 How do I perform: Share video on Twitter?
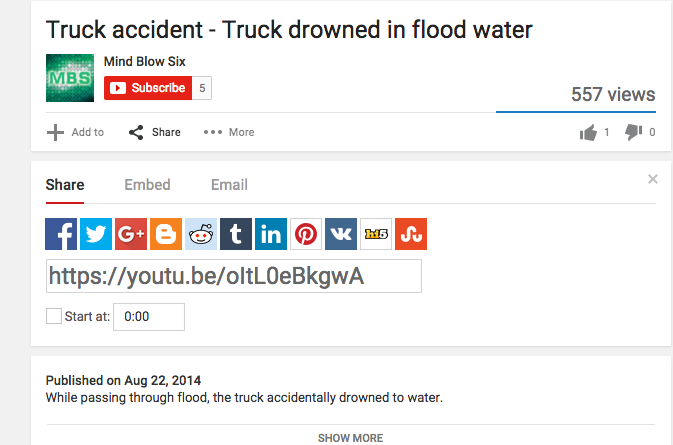pyautogui.click(x=96, y=234)
